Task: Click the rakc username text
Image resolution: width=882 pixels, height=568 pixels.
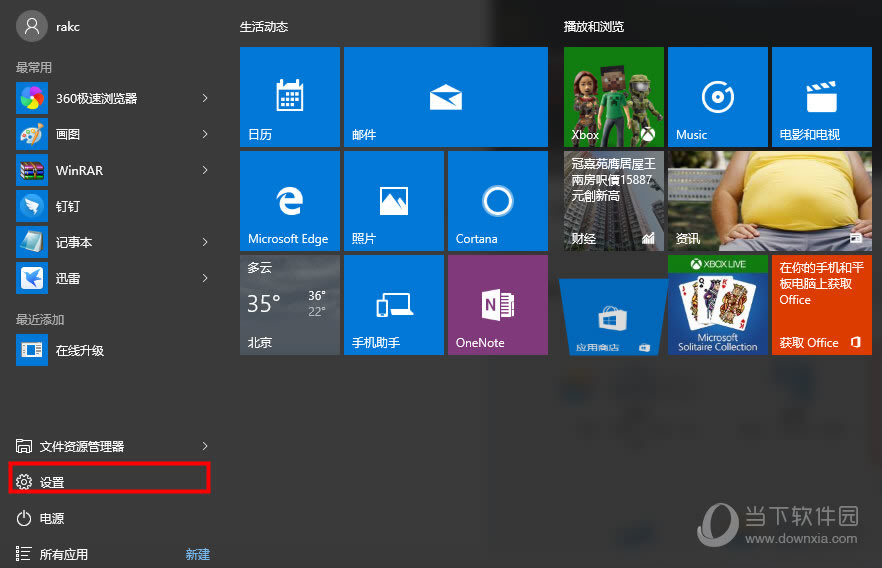Action: (68, 26)
